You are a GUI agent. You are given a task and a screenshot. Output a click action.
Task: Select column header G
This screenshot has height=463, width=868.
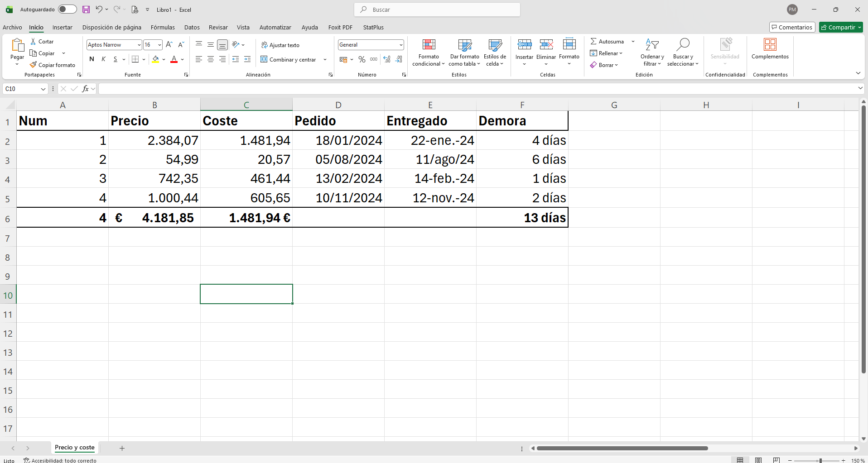tap(614, 105)
